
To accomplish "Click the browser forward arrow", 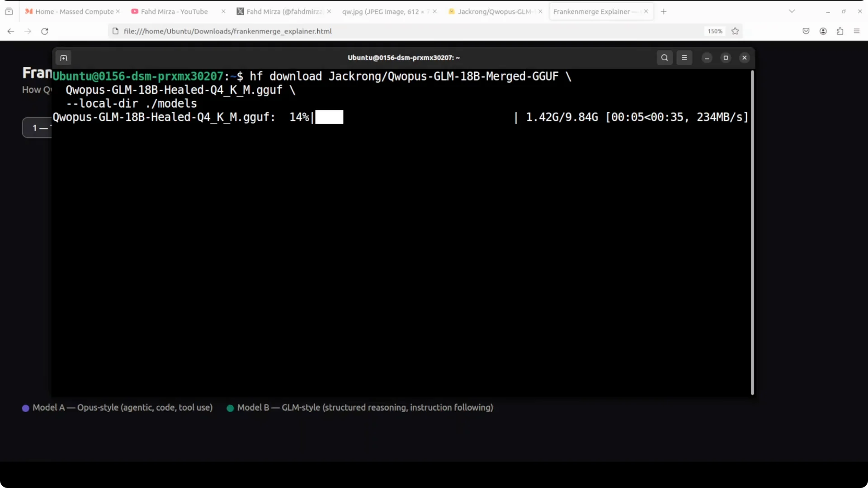I will [28, 31].
